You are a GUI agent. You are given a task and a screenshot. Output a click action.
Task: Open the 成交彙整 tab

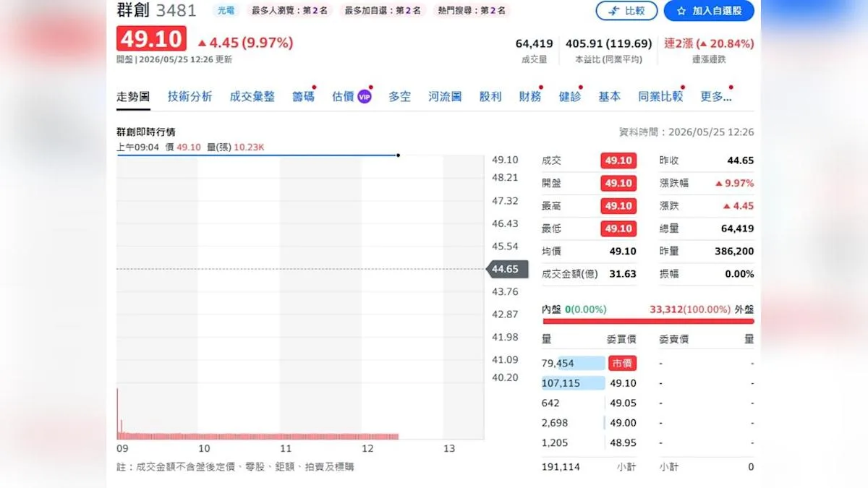[x=252, y=96]
